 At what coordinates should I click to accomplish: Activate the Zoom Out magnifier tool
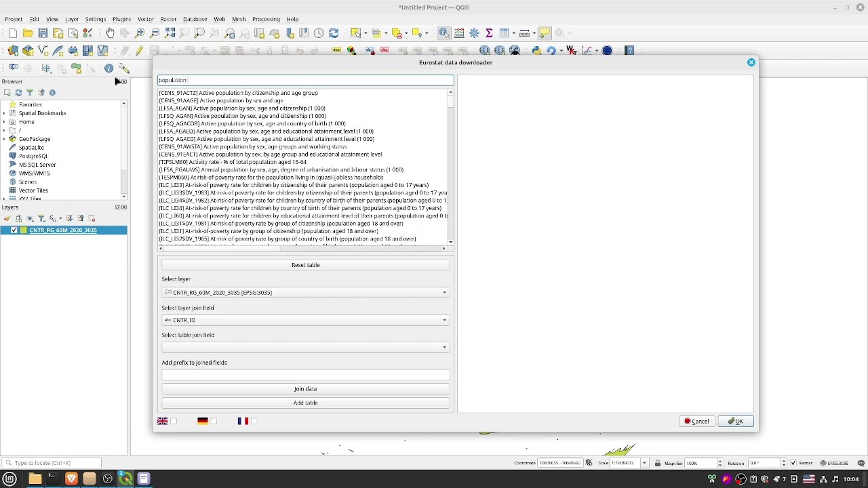(x=155, y=33)
